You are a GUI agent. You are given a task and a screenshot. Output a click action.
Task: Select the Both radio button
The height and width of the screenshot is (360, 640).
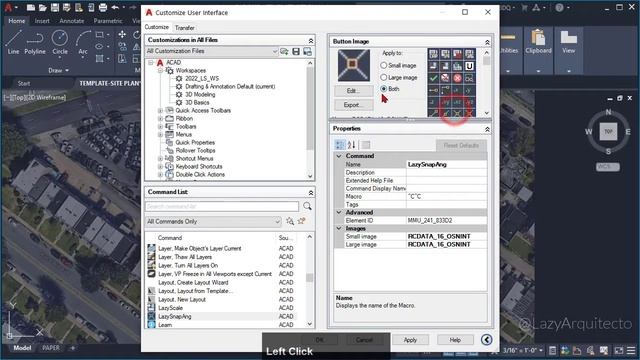coord(383,89)
